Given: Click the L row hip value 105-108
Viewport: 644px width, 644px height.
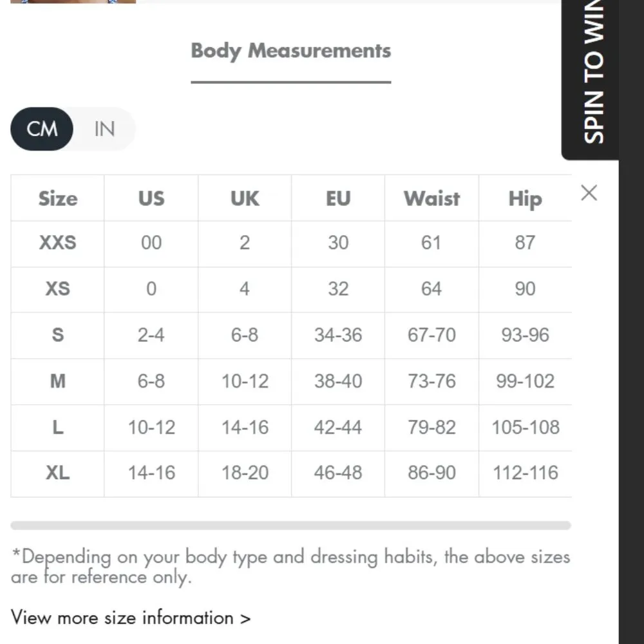Looking at the screenshot, I should tap(526, 427).
